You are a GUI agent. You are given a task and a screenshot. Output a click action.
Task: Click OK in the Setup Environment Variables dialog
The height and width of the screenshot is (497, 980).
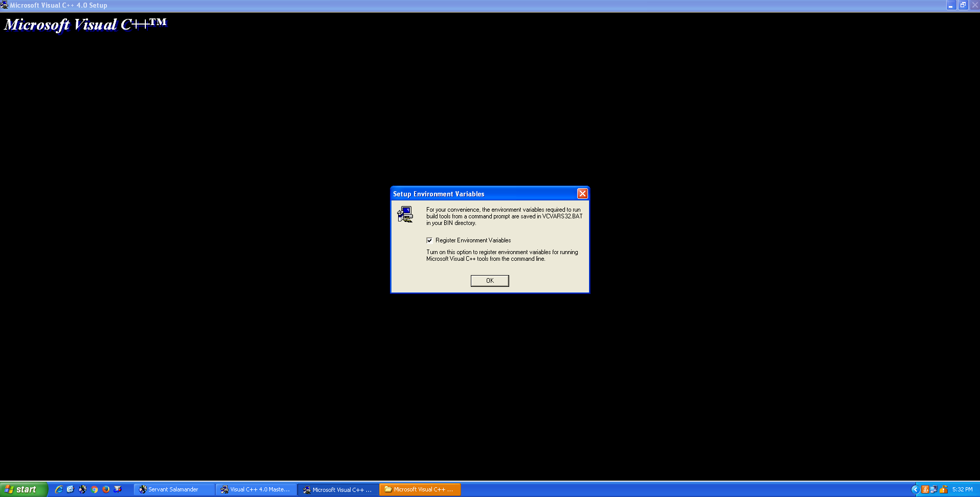[x=490, y=281]
